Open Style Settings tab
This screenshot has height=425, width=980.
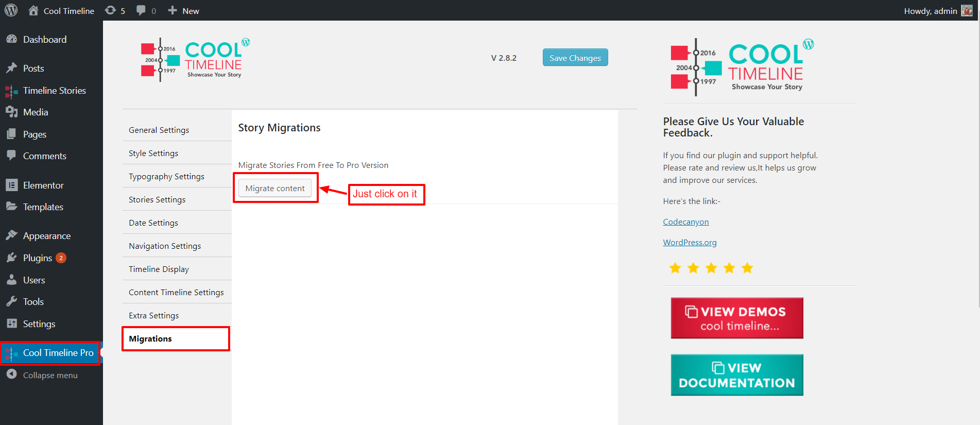coord(177,153)
